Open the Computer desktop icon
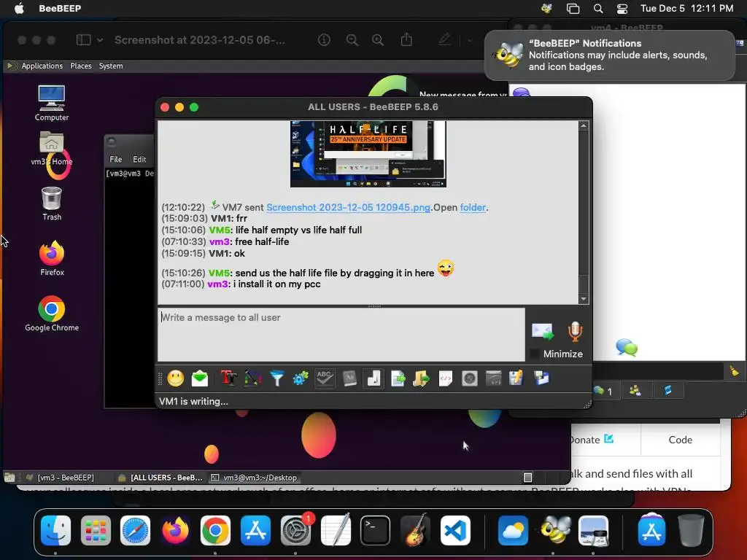This screenshot has width=747, height=560. click(x=52, y=103)
